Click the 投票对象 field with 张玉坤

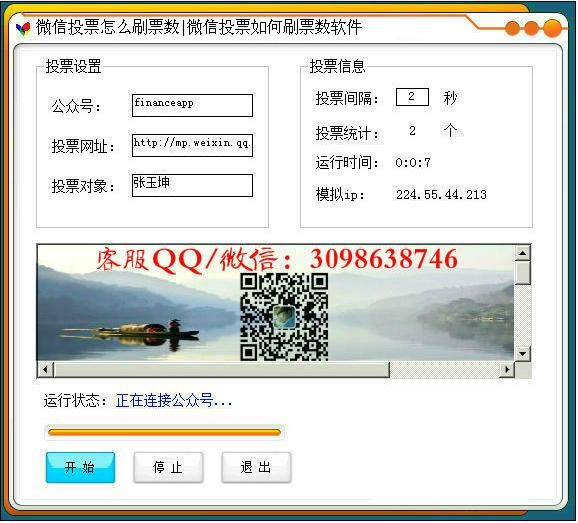coord(192,185)
